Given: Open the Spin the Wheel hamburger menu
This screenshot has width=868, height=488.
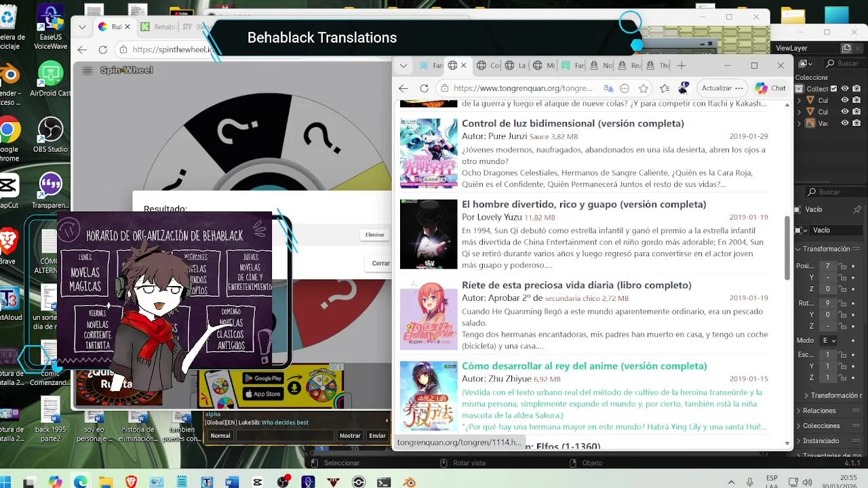Looking at the screenshot, I should 87,70.
